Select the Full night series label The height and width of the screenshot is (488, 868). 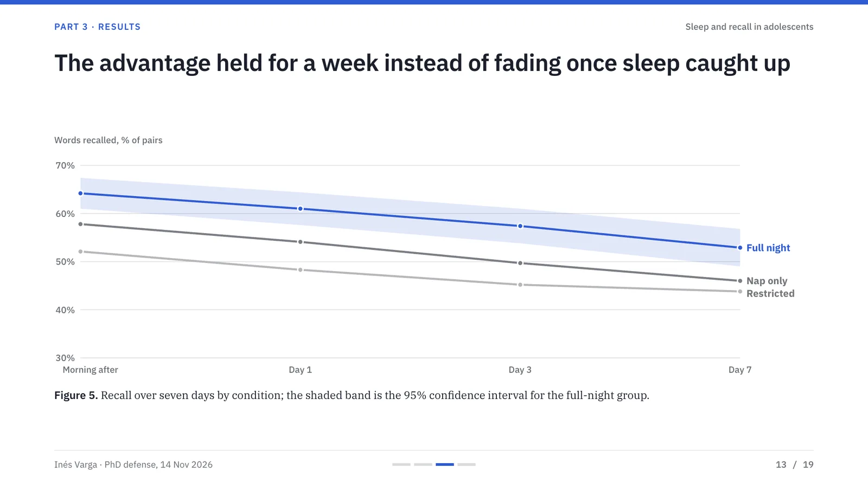pyautogui.click(x=768, y=248)
